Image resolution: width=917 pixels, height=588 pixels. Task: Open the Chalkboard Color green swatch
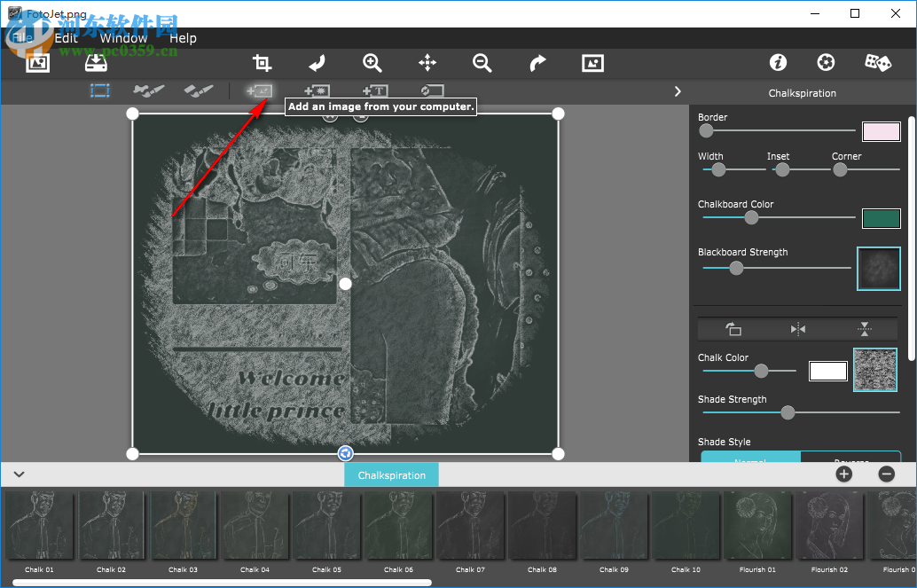point(881,218)
